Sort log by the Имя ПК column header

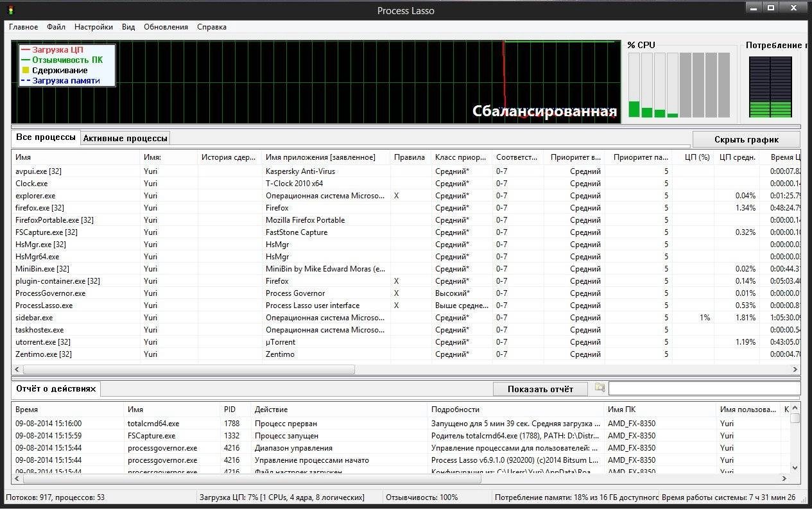tap(660, 409)
